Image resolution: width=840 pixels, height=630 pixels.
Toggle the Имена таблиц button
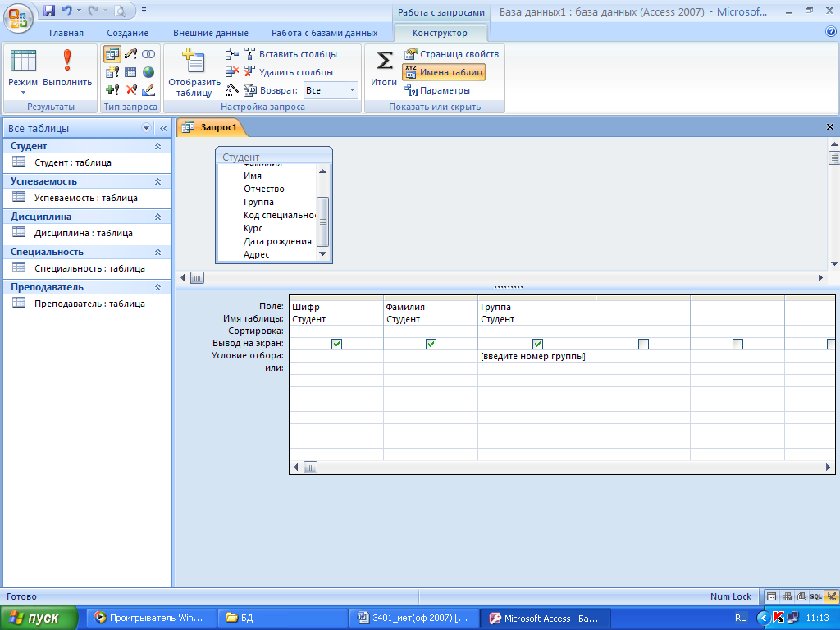444,72
